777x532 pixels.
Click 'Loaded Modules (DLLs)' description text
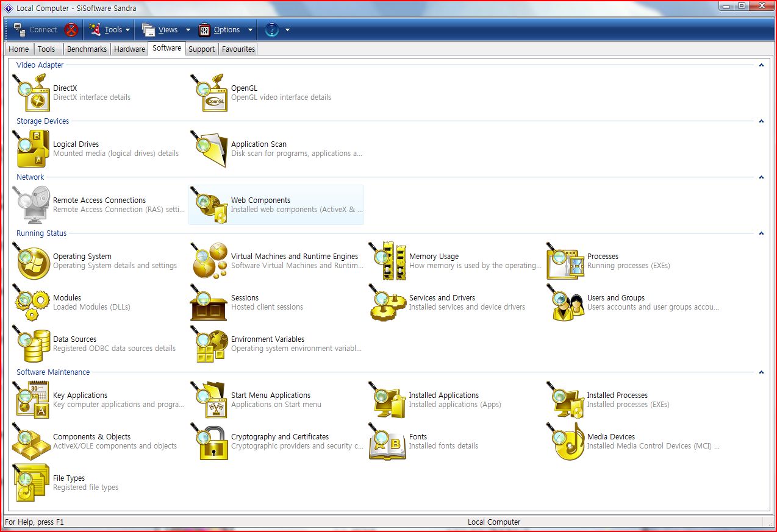[x=91, y=307]
